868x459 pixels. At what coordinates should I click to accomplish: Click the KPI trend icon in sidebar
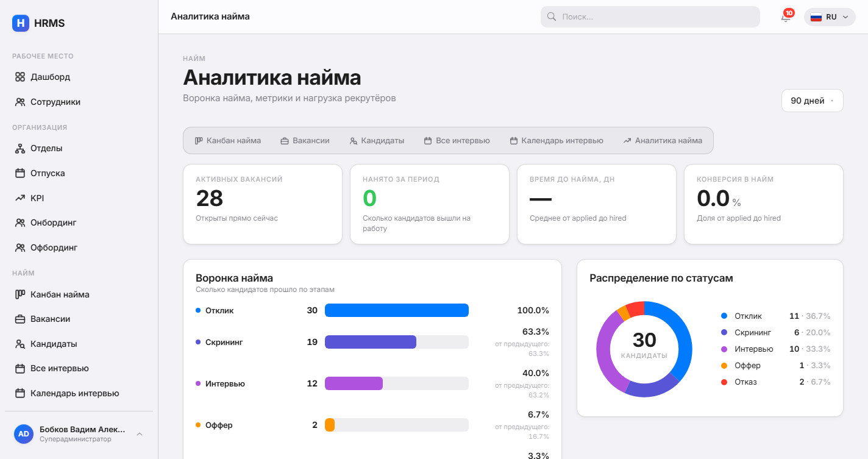pyautogui.click(x=20, y=198)
